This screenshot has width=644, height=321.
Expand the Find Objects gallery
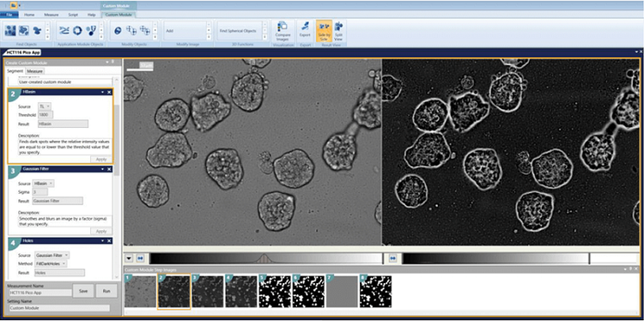(x=47, y=37)
